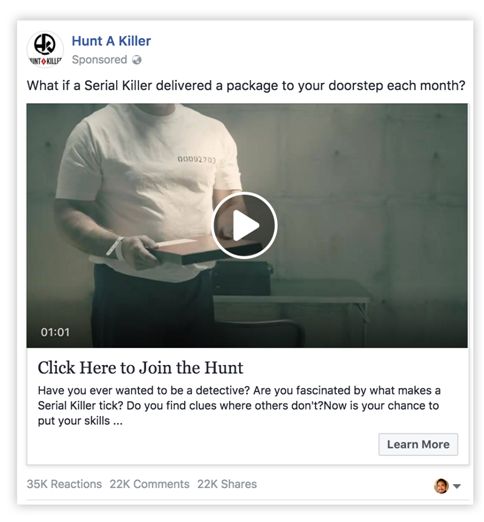Viewport: 484px width, 522px height.
Task: Expand the dropdown arrow beside the profile avatar
Action: [457, 486]
